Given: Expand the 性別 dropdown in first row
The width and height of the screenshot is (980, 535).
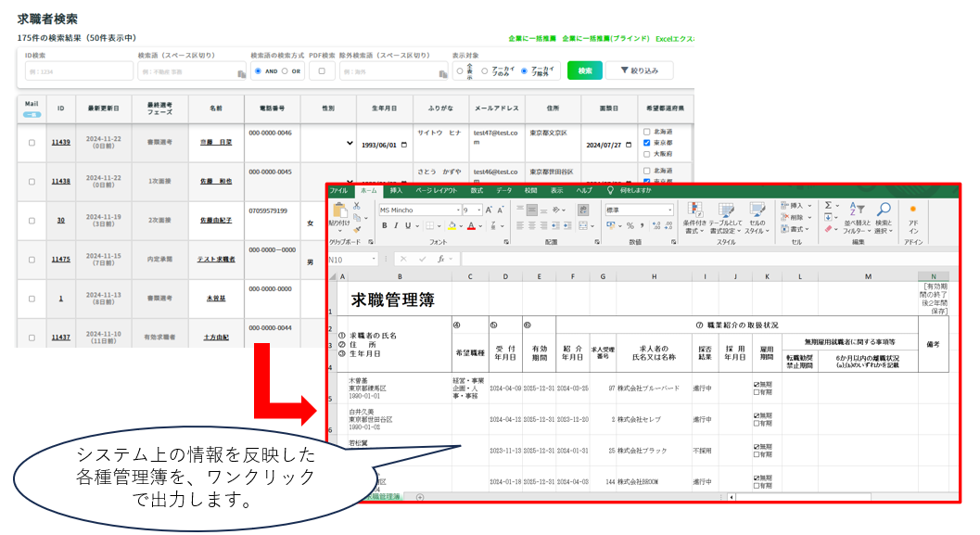Looking at the screenshot, I should coord(350,144).
